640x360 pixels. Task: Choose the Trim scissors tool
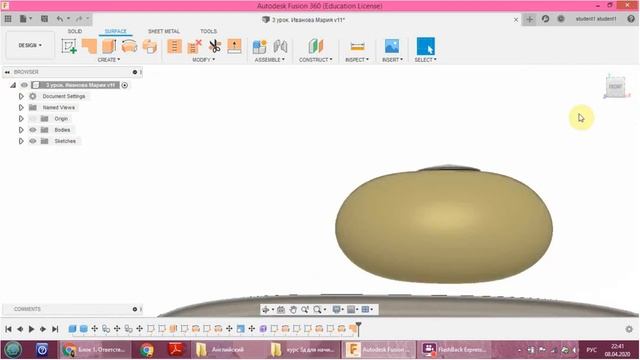point(214,46)
